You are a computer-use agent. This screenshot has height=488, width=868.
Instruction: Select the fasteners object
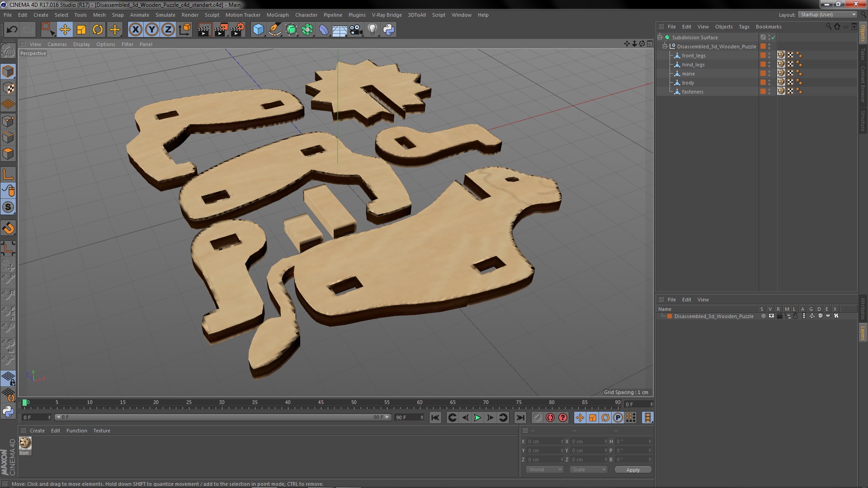tap(693, 92)
